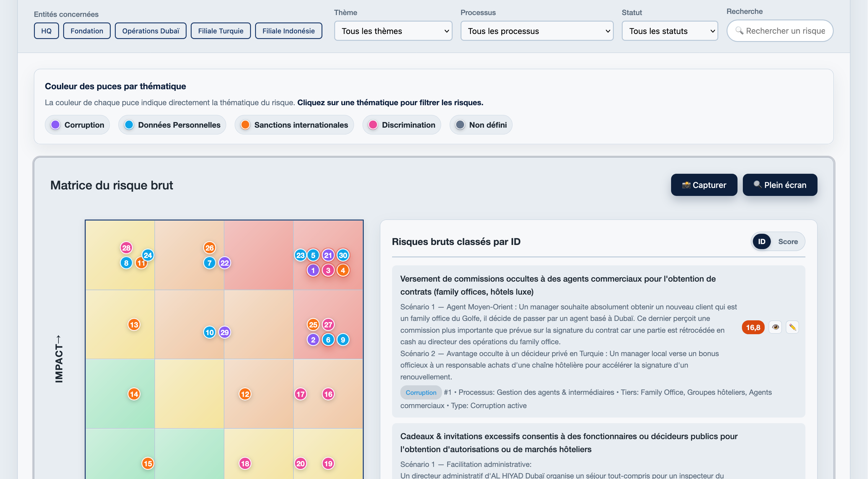Select risk bubble 5 in the matrix

tap(313, 255)
